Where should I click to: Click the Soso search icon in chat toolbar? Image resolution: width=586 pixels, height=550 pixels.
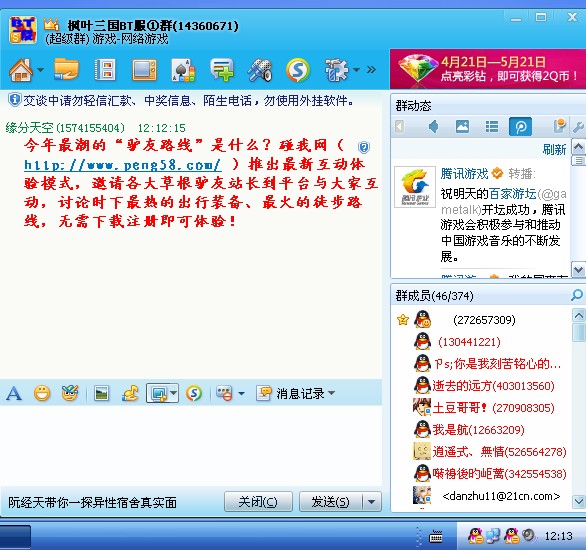194,393
